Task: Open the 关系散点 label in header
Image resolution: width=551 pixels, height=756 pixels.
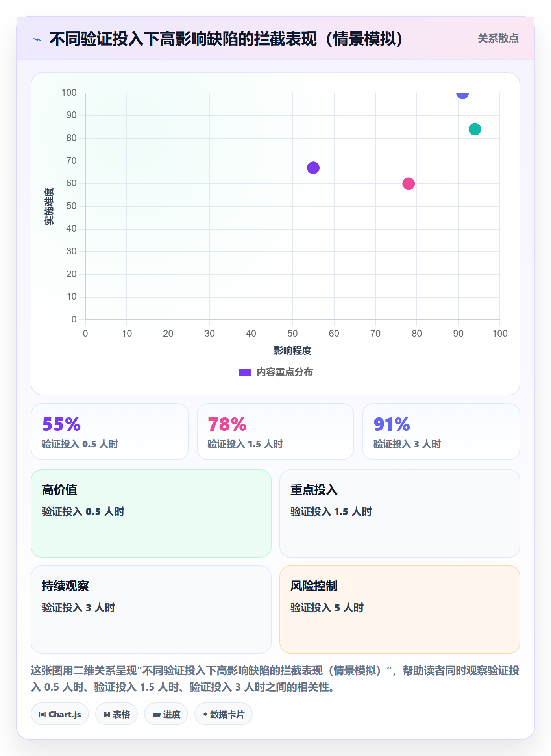Action: tap(498, 39)
